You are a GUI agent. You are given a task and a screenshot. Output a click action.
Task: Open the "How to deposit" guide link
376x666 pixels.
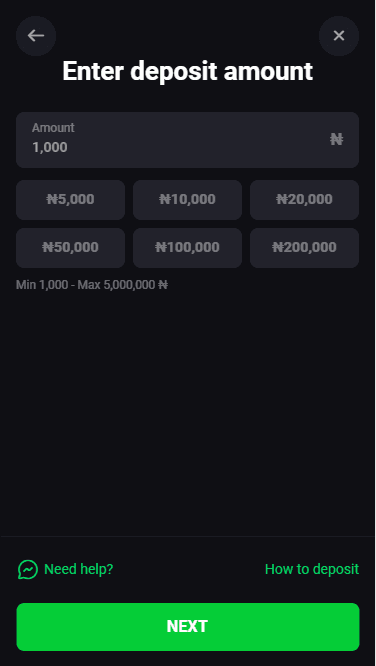(x=312, y=569)
